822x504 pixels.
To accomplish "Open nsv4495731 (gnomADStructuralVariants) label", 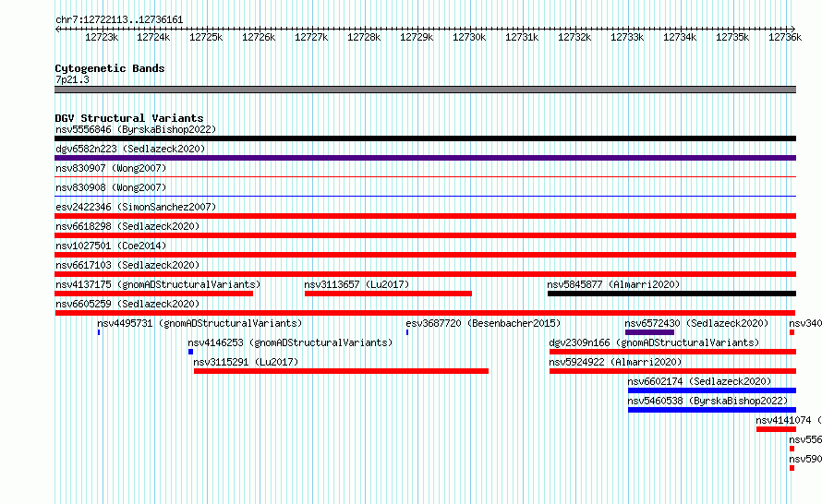I will 199,323.
